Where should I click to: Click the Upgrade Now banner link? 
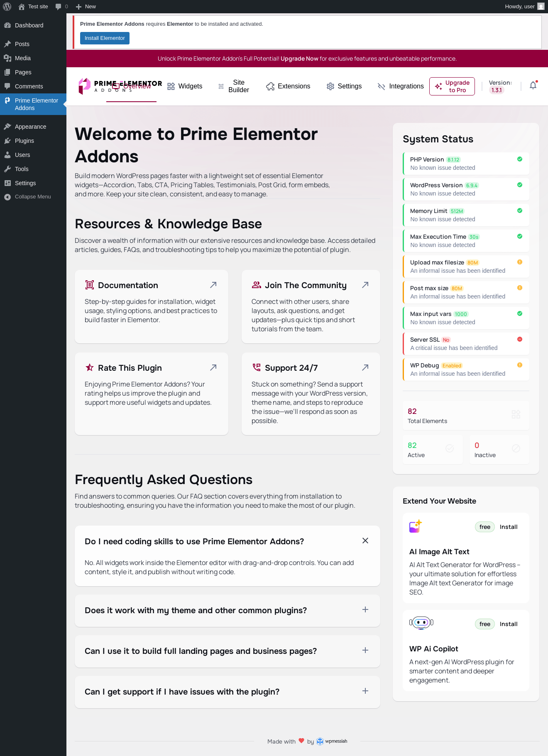tap(299, 59)
